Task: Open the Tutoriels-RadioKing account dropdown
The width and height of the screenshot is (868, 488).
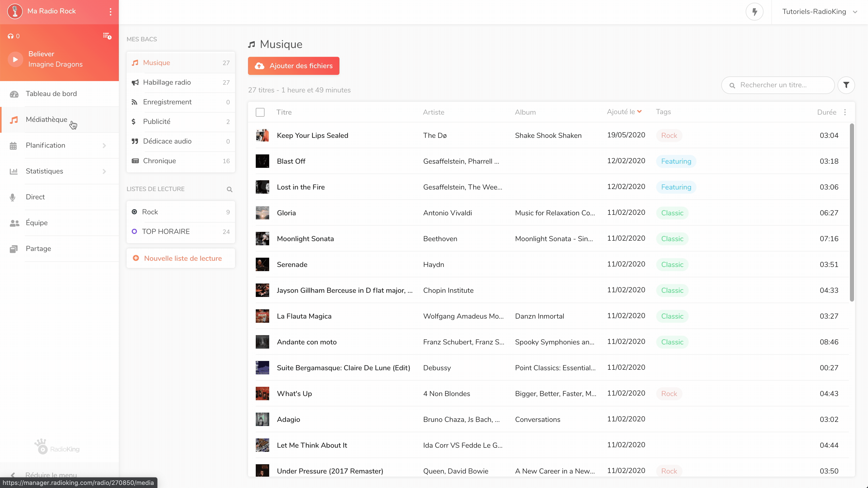Action: pos(819,12)
